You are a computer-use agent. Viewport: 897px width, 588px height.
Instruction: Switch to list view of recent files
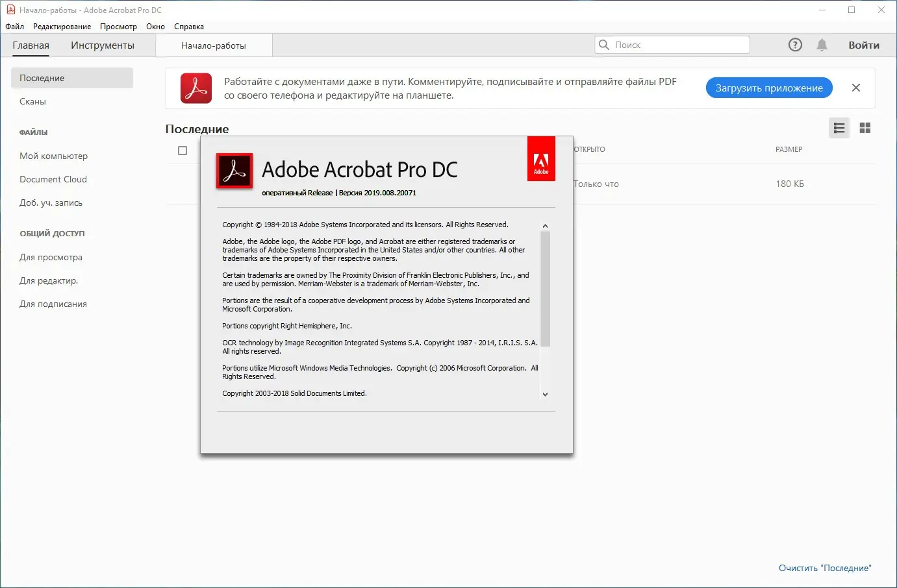839,128
